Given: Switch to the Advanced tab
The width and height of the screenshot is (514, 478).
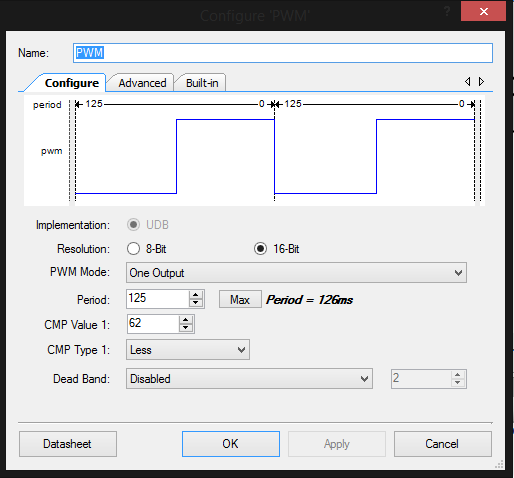Looking at the screenshot, I should click(142, 83).
